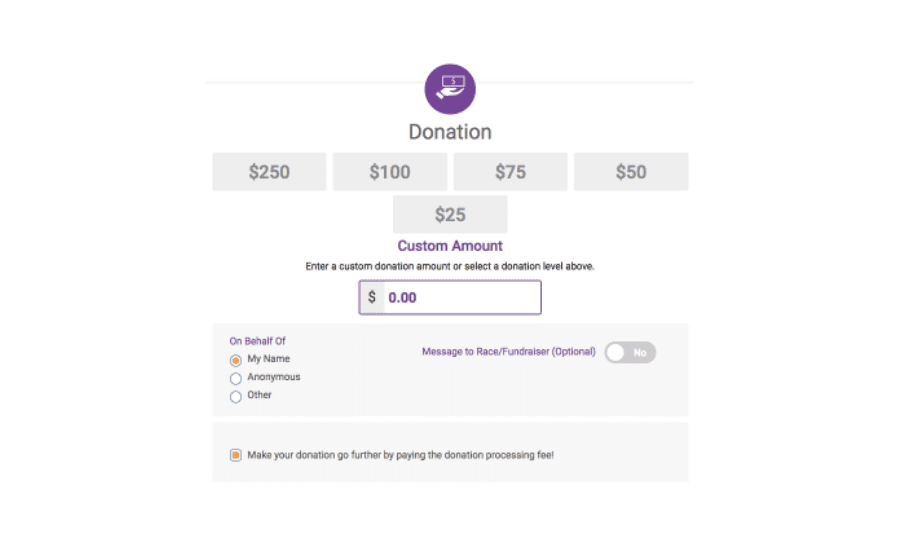Click the Custom Amount heading
The height and width of the screenshot is (550, 900).
[450, 246]
